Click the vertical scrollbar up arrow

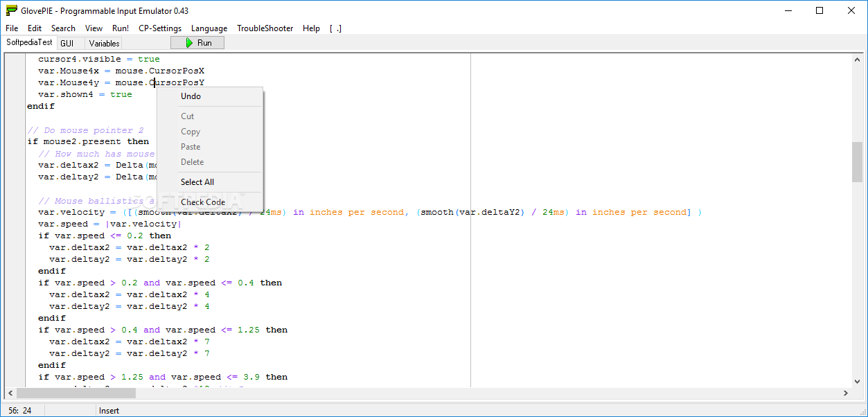click(858, 60)
